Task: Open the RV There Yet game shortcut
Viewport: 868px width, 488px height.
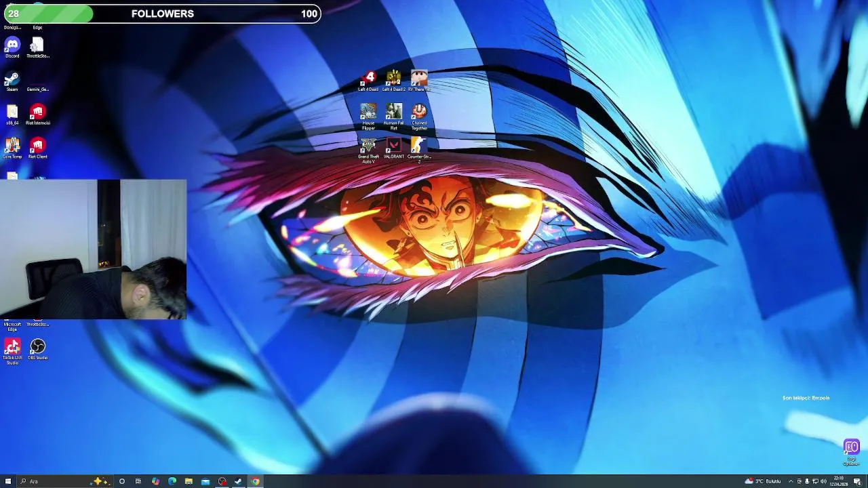Action: click(419, 81)
